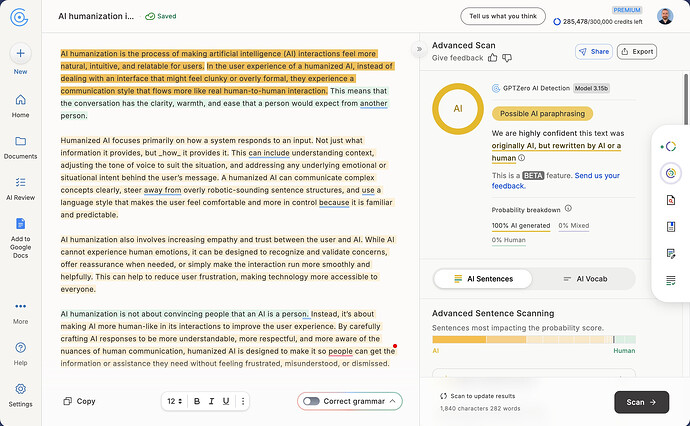Select "0% Mixed" breakdown value

coord(573,225)
